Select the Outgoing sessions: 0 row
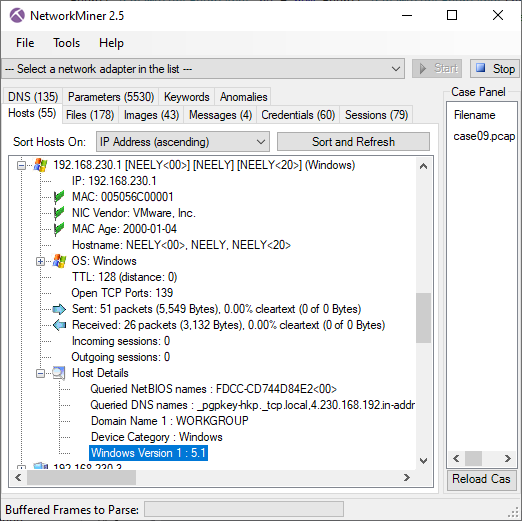 click(121, 357)
